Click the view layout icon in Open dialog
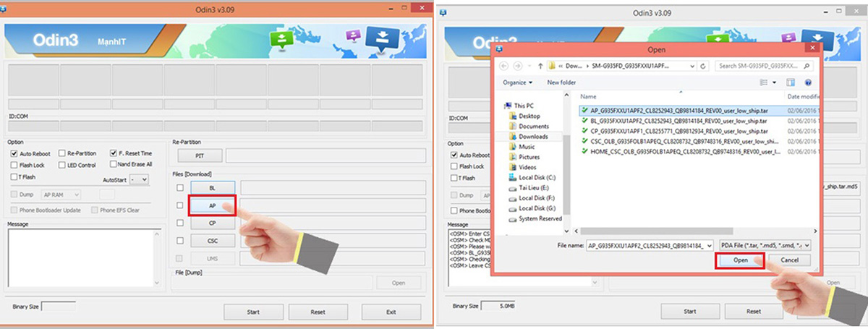This screenshot has width=868, height=329. click(x=764, y=82)
